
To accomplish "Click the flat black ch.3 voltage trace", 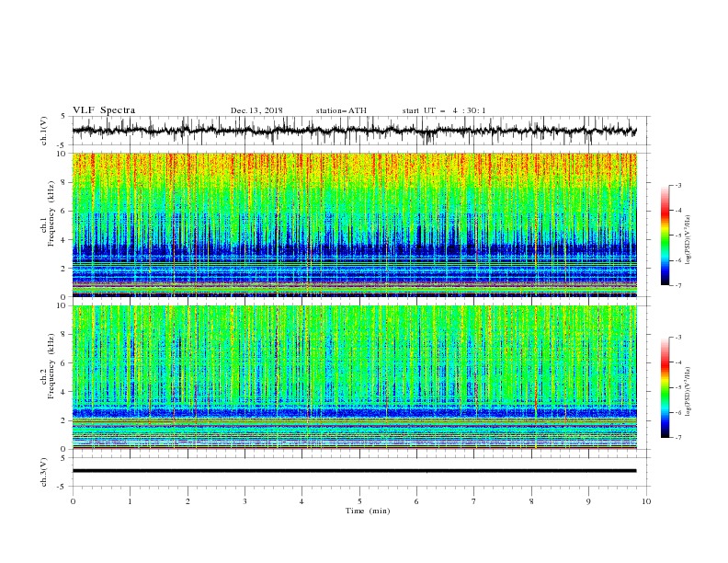I will tap(354, 471).
